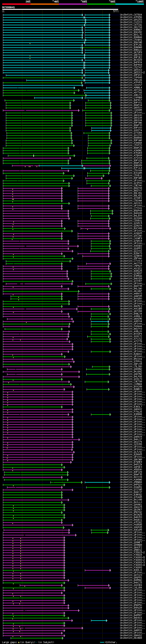Screen dimensions: 146x644
Task: Click hit label UniRef100_B0EEJ3
Action: 131,570
